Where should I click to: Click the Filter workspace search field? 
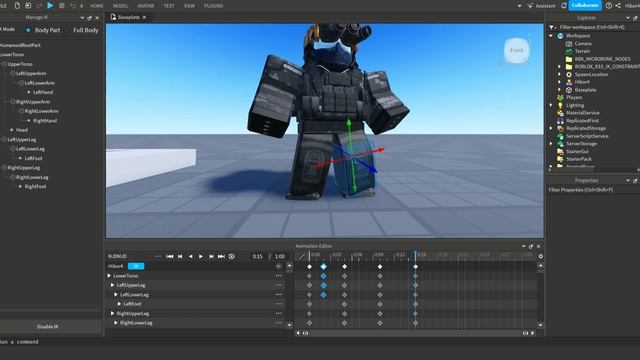(x=593, y=27)
